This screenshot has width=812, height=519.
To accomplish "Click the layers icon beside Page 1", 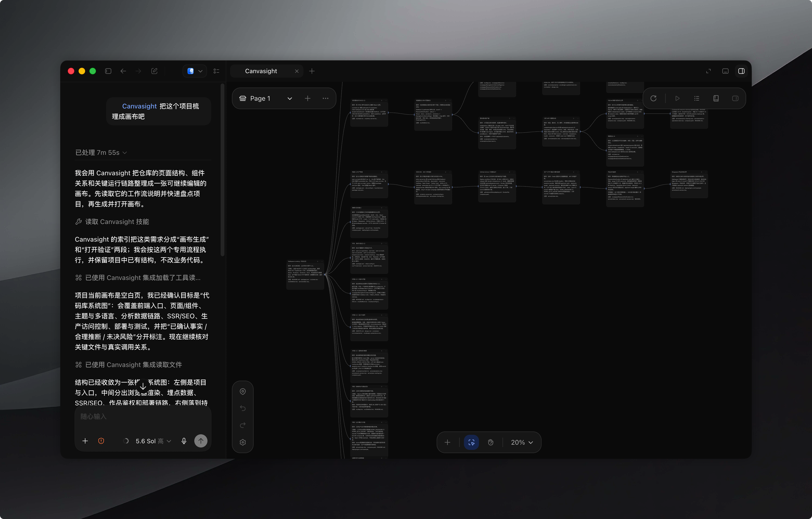I will tap(243, 99).
